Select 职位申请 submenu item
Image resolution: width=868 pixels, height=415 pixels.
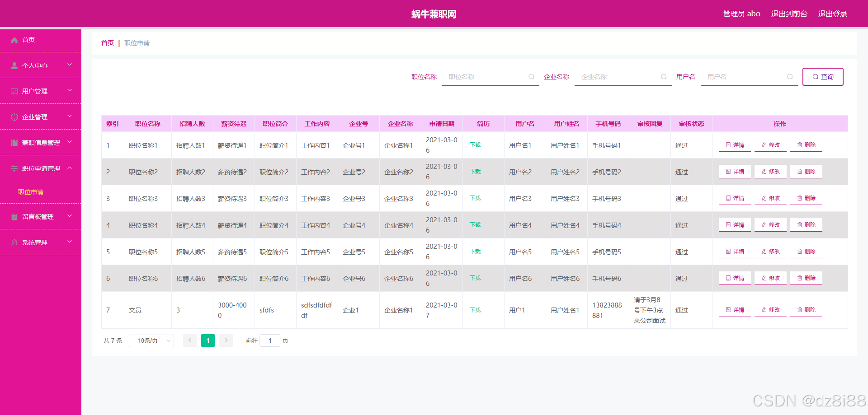point(30,191)
